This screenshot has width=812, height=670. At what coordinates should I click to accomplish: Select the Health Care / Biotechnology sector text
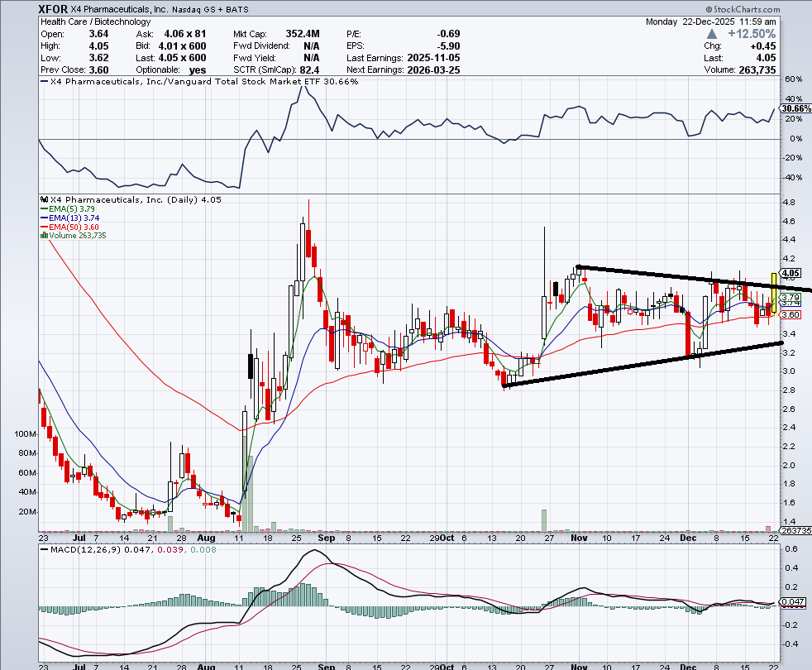(x=96, y=22)
